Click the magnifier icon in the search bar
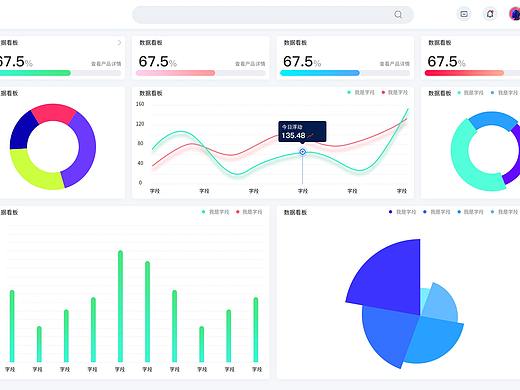 [x=398, y=14]
